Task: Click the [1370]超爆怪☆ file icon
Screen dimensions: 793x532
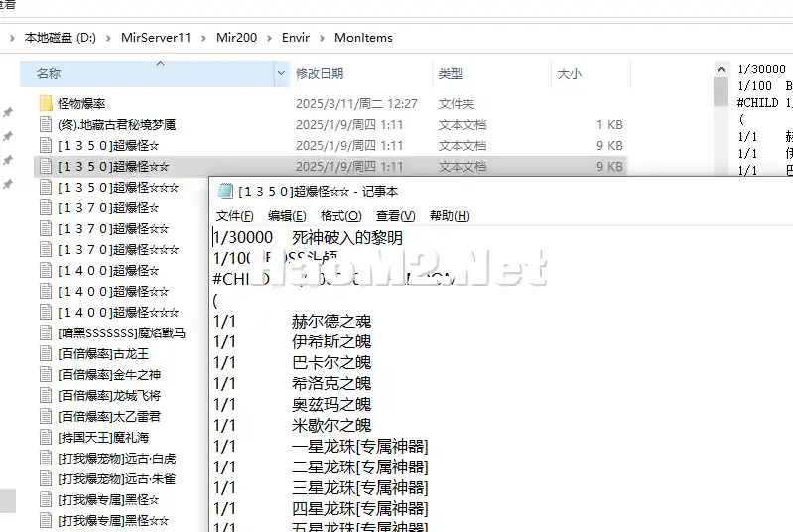Action: click(x=46, y=207)
